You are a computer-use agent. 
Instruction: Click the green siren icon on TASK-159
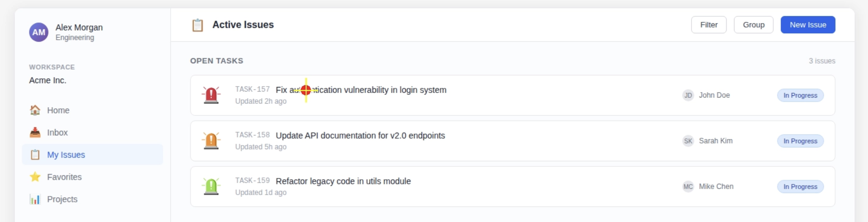[211, 186]
